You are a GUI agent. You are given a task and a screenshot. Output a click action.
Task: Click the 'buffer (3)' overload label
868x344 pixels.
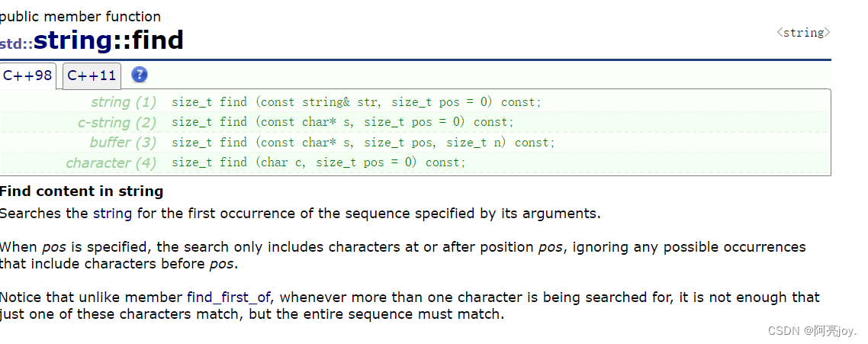coord(123,143)
